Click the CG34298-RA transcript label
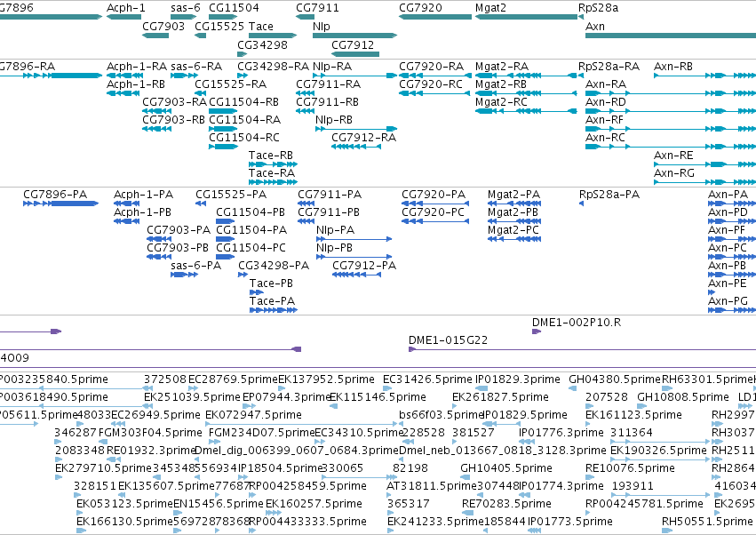The image size is (756, 535). click(274, 67)
